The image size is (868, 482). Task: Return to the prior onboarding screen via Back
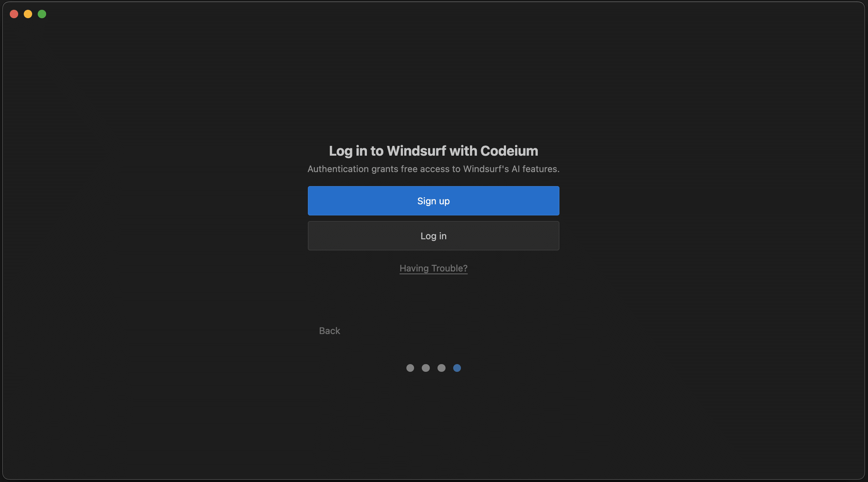329,331
